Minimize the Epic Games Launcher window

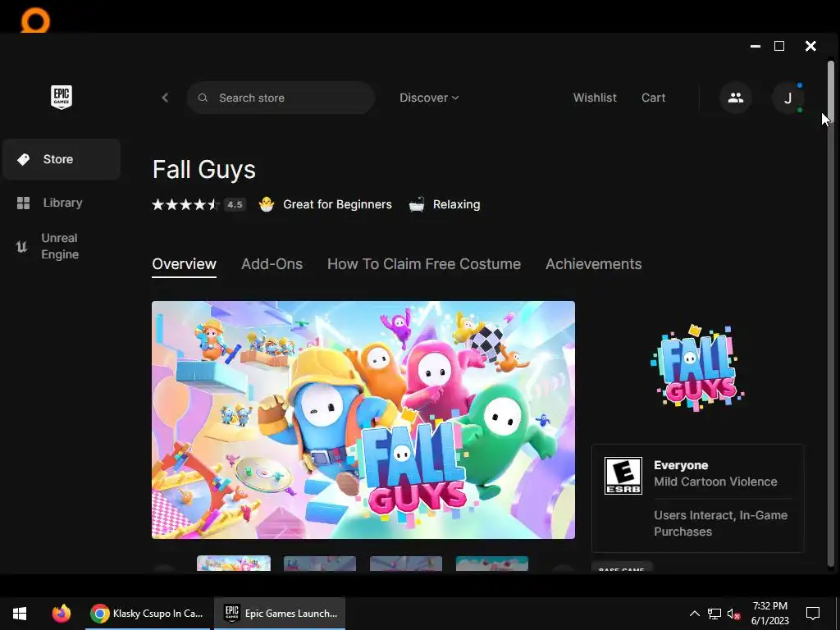[756, 46]
